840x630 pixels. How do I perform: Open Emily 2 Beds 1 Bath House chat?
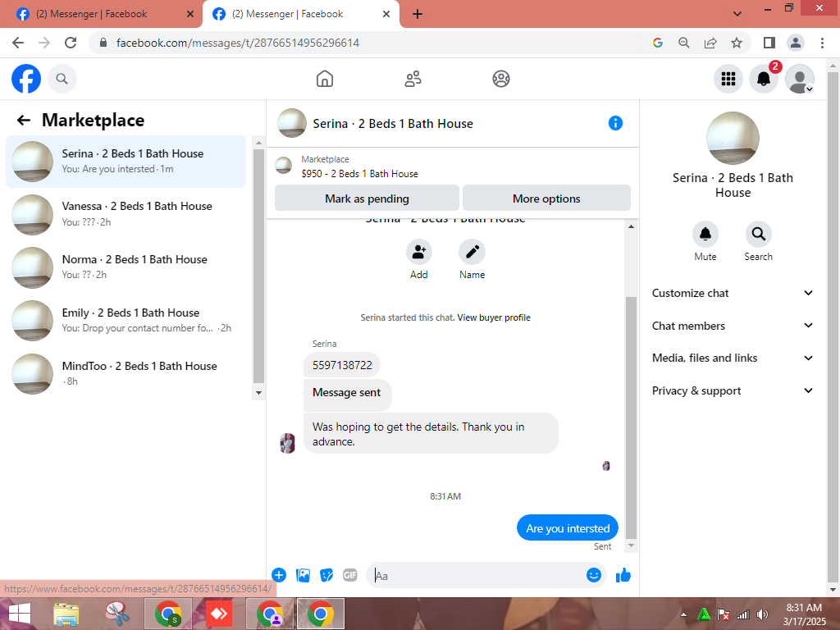[x=126, y=321]
